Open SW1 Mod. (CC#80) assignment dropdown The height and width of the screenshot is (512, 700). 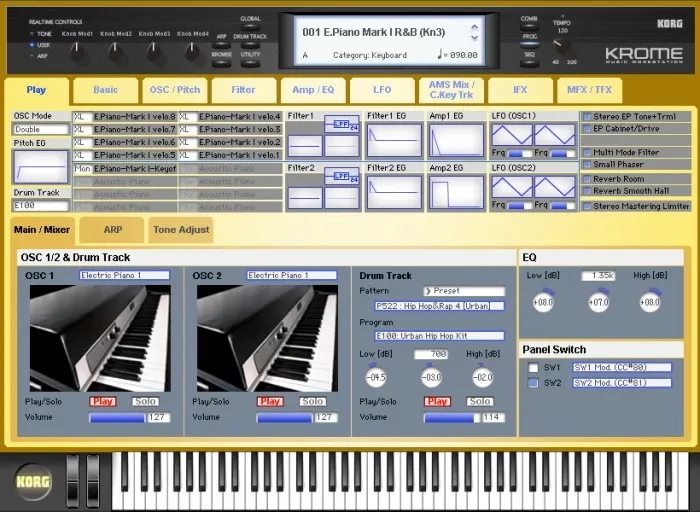pos(622,367)
